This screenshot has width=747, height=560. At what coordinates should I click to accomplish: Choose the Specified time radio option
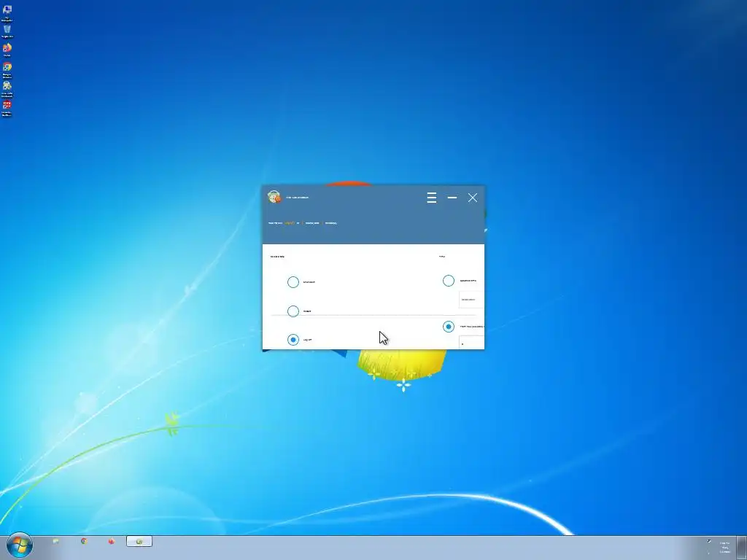(449, 281)
